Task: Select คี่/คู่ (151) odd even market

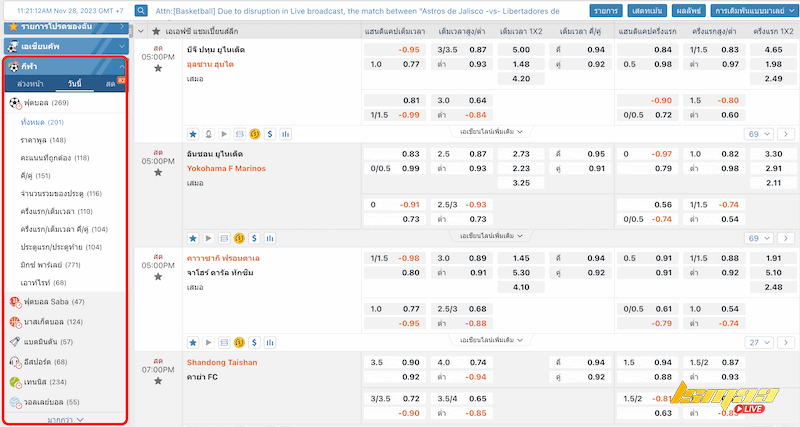Action: pyautogui.click(x=35, y=176)
